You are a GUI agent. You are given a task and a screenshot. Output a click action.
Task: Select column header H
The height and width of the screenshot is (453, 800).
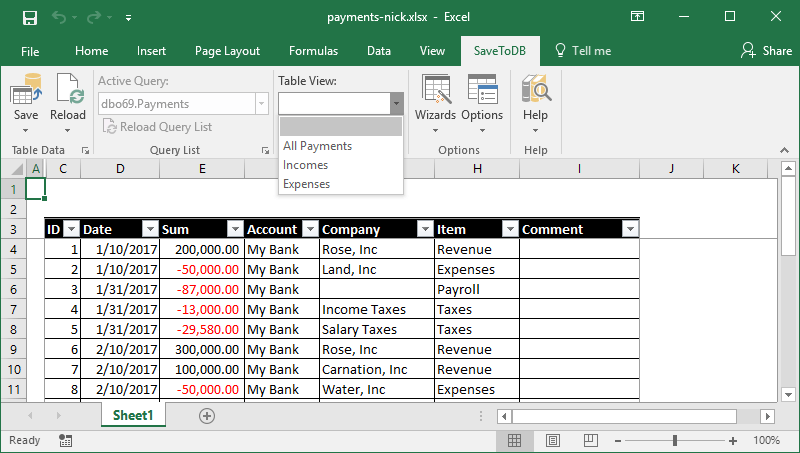477,169
